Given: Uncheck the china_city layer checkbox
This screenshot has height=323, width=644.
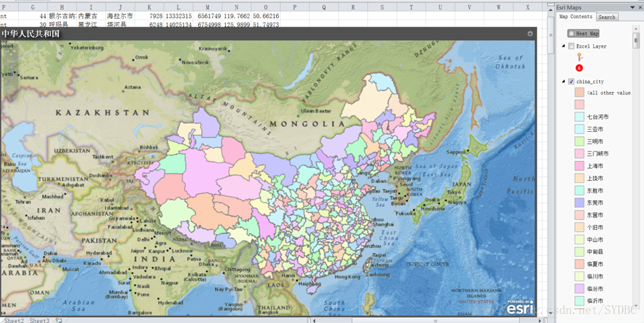Looking at the screenshot, I should click(x=571, y=82).
